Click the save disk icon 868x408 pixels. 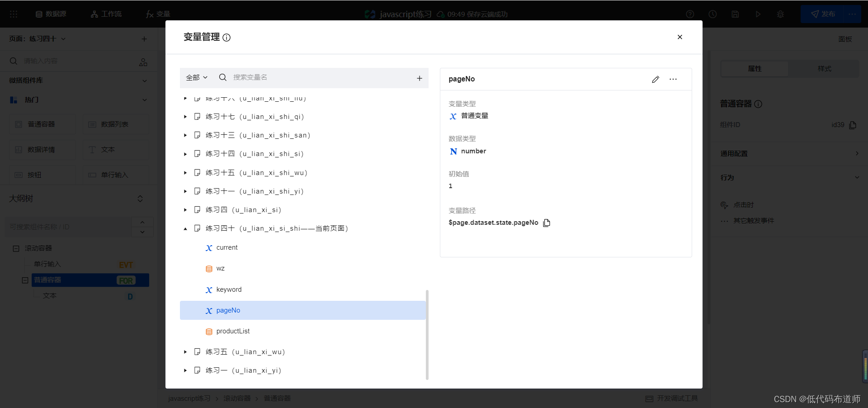(x=735, y=14)
